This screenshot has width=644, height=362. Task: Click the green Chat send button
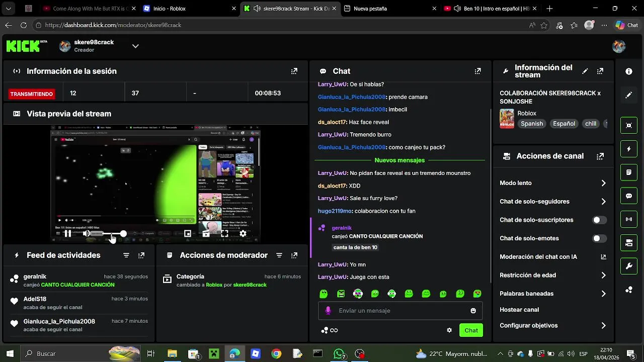[471, 330]
